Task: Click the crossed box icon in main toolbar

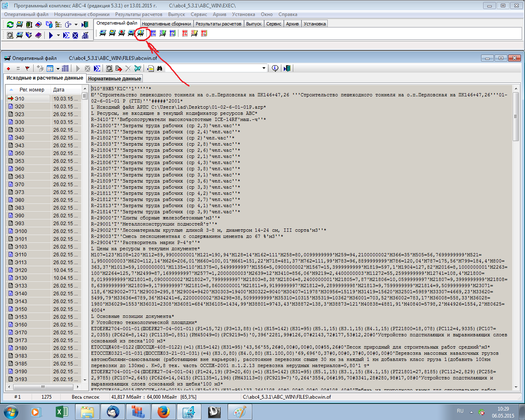Action: 75,35
